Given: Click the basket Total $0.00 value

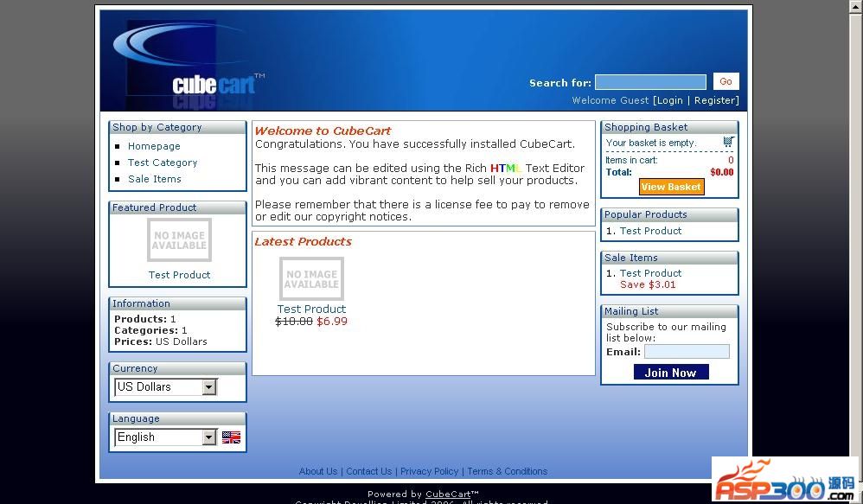Looking at the screenshot, I should click(x=721, y=172).
